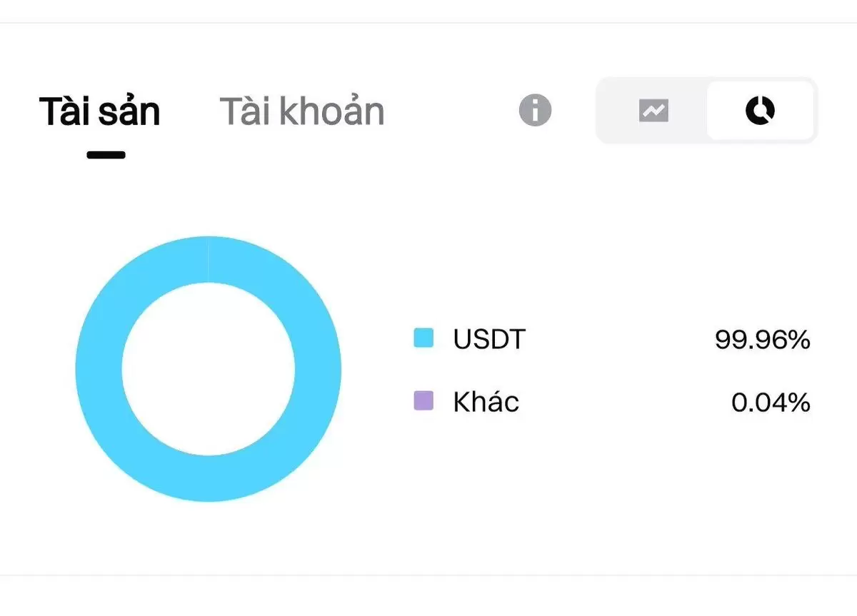This screenshot has height=616, width=857.
Task: Switch to the line chart view icon
Action: pos(653,111)
